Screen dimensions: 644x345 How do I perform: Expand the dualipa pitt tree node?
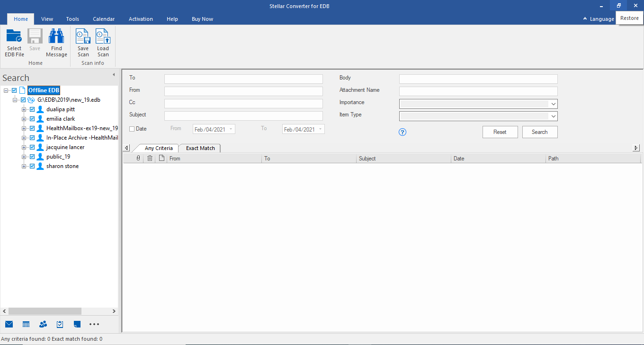[x=24, y=109]
